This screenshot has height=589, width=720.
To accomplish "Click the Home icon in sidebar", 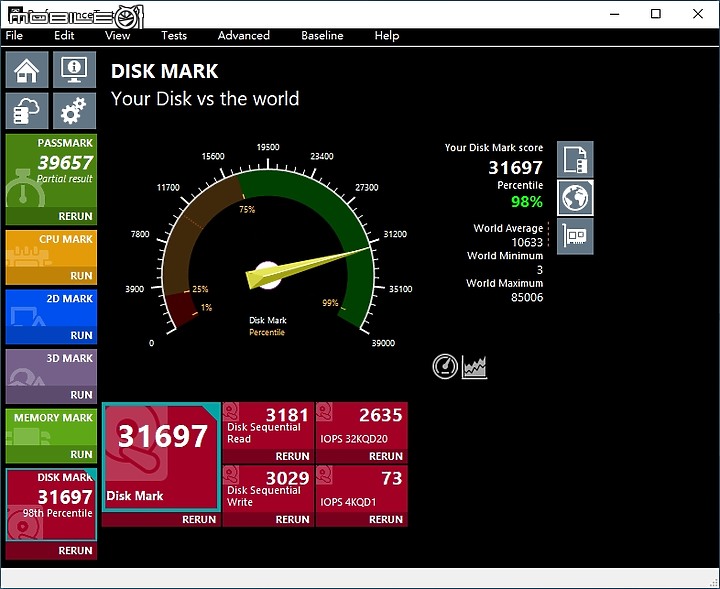I will coord(27,70).
